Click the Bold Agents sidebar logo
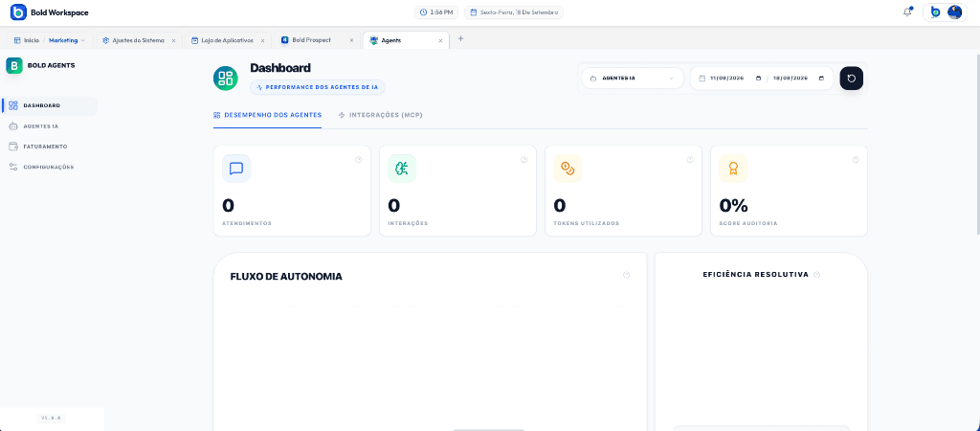 tap(14, 66)
